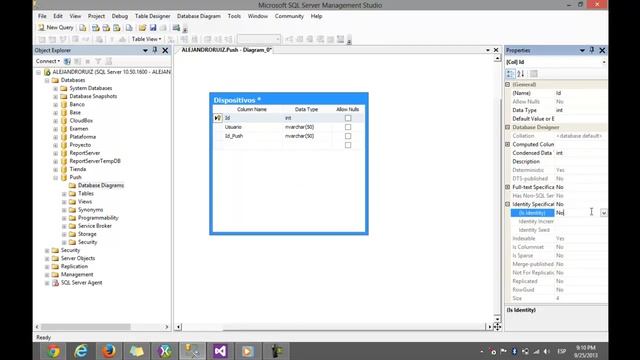Click the Activity Monitor toolbar icon
The image size is (640, 360).
pyautogui.click(x=176, y=28)
